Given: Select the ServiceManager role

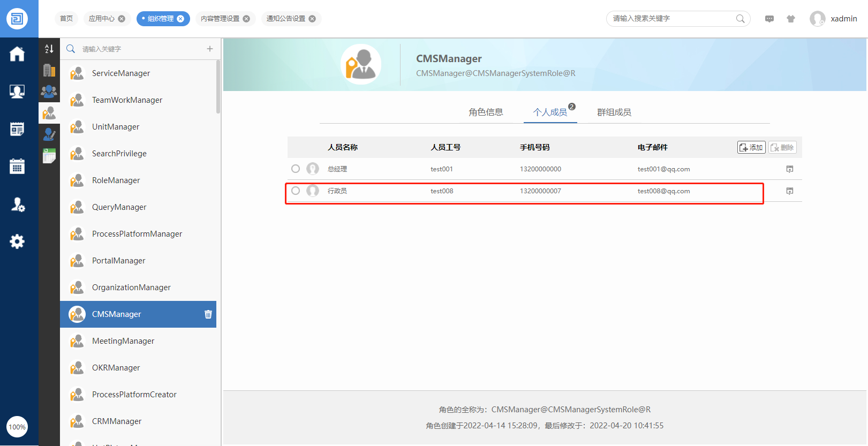Looking at the screenshot, I should [138, 73].
